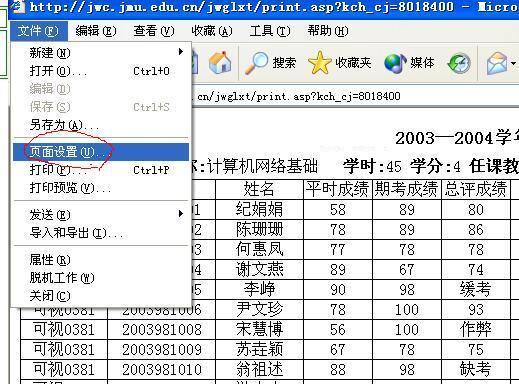This screenshot has width=519, height=384.
Task: Click the Home house icon in toolbar
Action: point(220,62)
